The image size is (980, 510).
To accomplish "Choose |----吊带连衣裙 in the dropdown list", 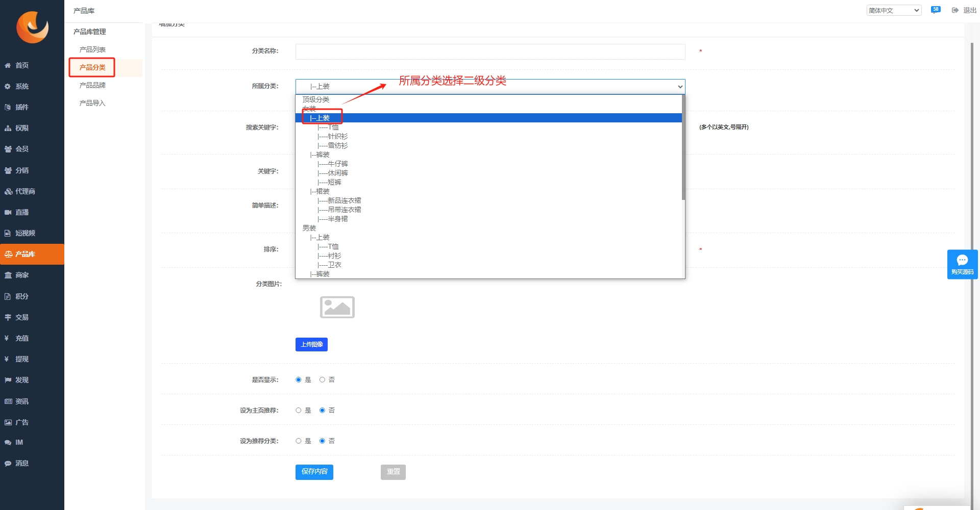I will pyautogui.click(x=488, y=210).
